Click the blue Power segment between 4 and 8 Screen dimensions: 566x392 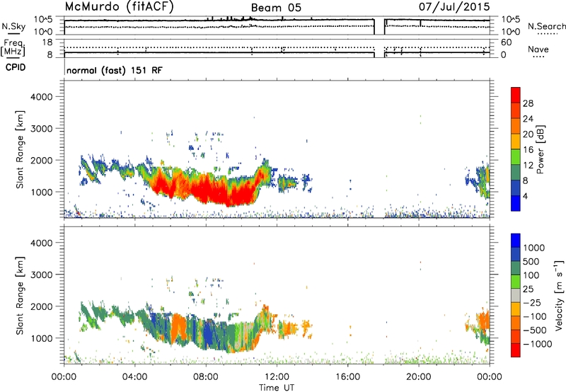pos(516,188)
